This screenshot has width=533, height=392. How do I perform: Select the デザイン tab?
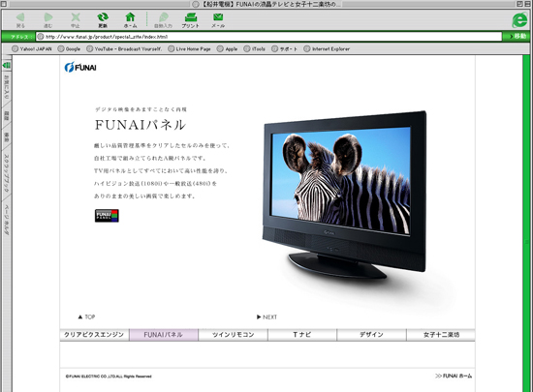tap(371, 335)
